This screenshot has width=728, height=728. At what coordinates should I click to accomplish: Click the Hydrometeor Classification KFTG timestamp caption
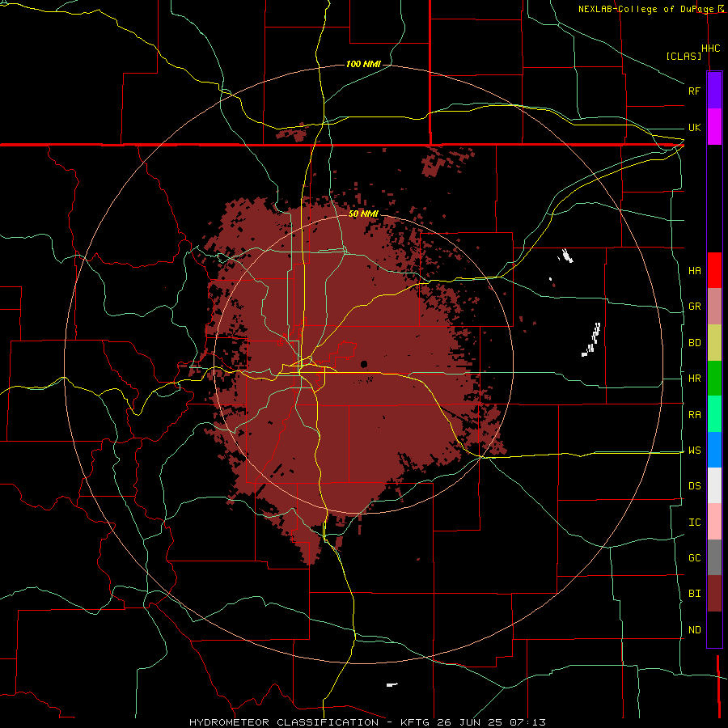coord(367,722)
